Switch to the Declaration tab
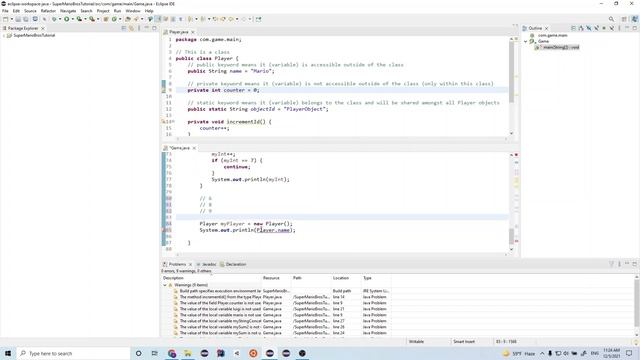This screenshot has height=360, width=640. coord(233,264)
